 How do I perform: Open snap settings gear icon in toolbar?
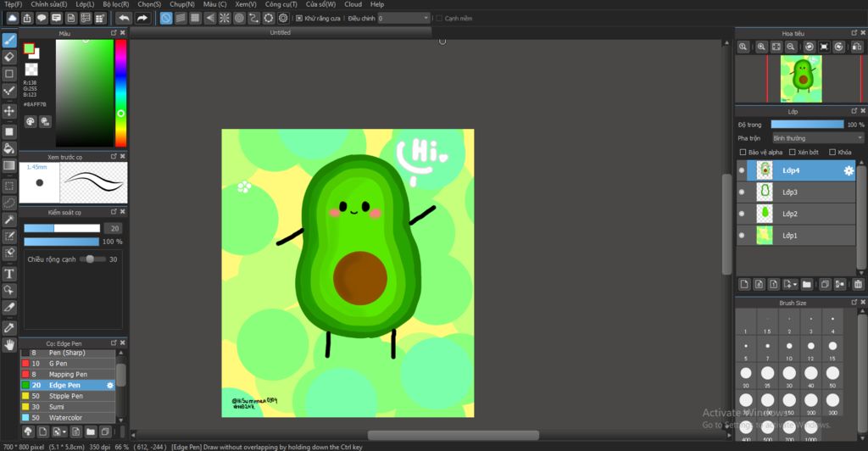[283, 19]
